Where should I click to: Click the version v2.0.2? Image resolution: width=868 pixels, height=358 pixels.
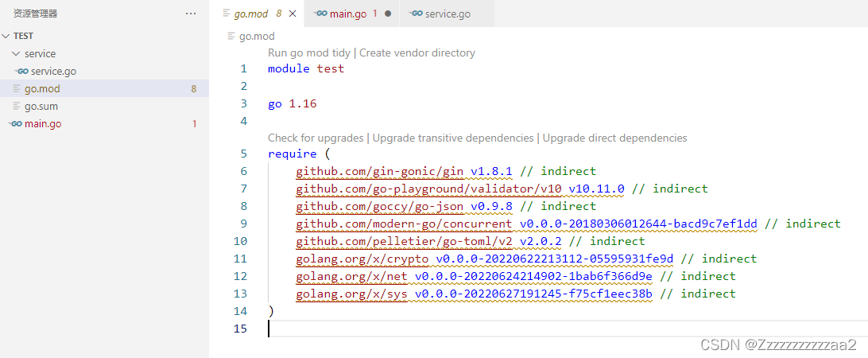(x=541, y=241)
